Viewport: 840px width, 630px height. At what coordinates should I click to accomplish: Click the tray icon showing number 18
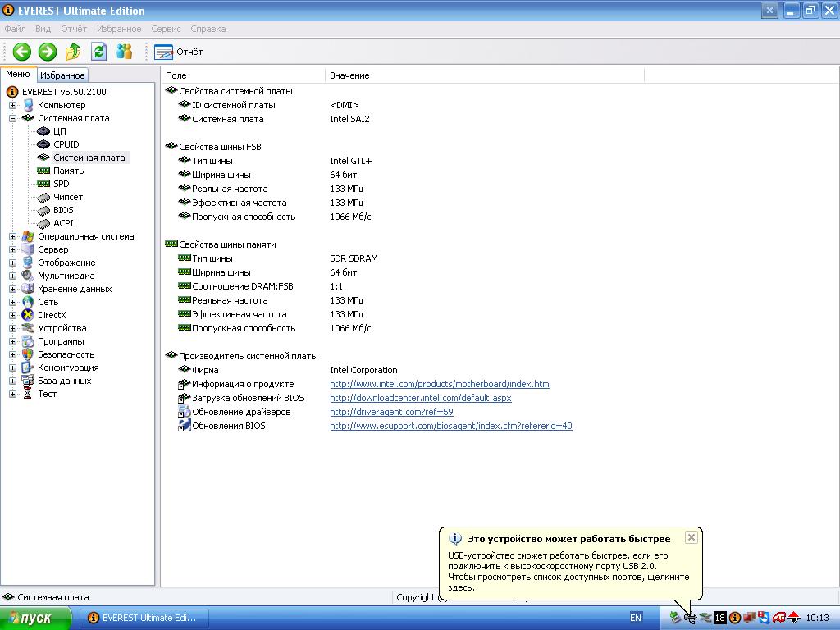click(720, 619)
